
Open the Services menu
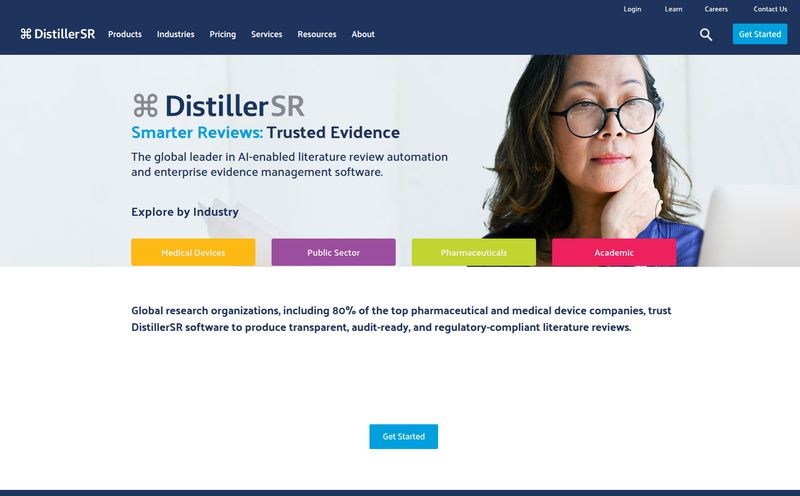(266, 34)
